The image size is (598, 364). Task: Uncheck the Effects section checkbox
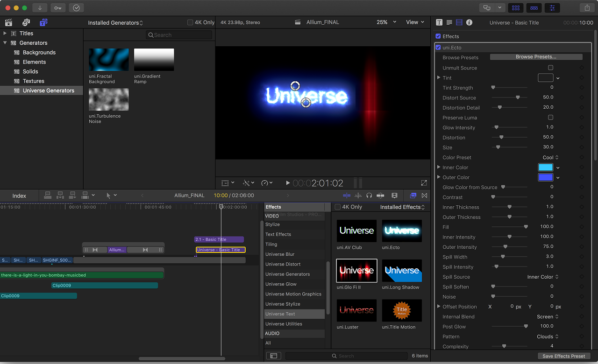(438, 36)
